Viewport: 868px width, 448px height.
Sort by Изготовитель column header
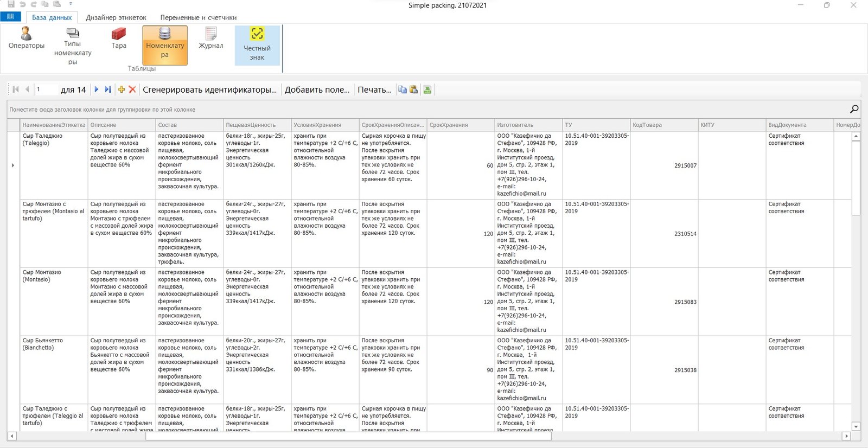pyautogui.click(x=528, y=125)
